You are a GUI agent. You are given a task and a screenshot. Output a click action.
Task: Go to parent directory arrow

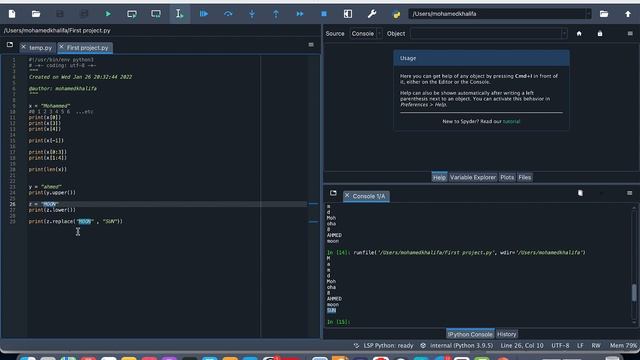tap(628, 14)
